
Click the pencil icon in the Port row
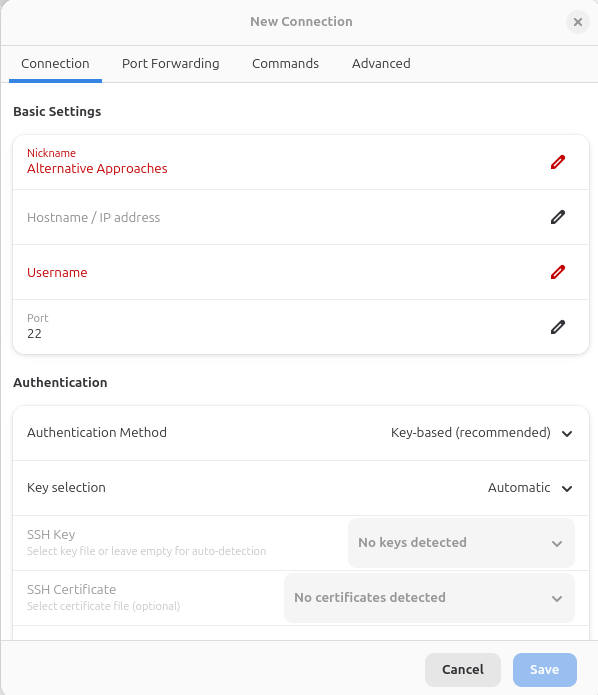558,327
